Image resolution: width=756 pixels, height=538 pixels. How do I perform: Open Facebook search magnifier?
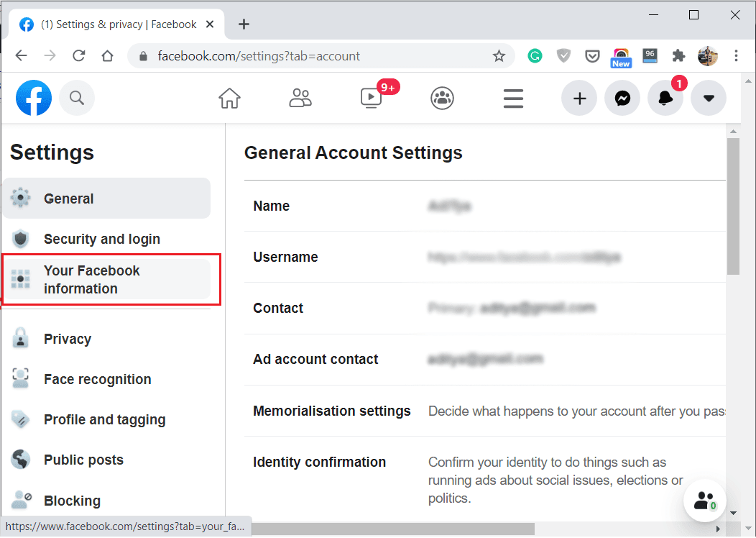(77, 98)
